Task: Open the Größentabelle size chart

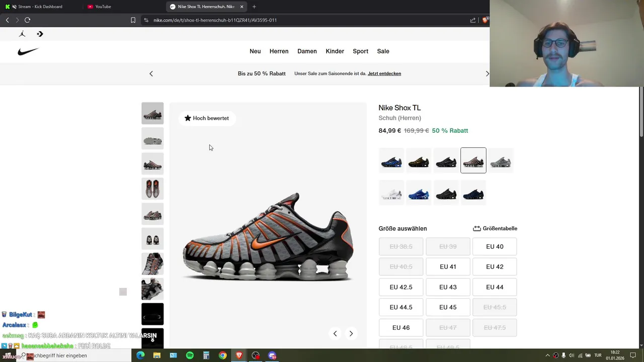Action: click(x=495, y=228)
